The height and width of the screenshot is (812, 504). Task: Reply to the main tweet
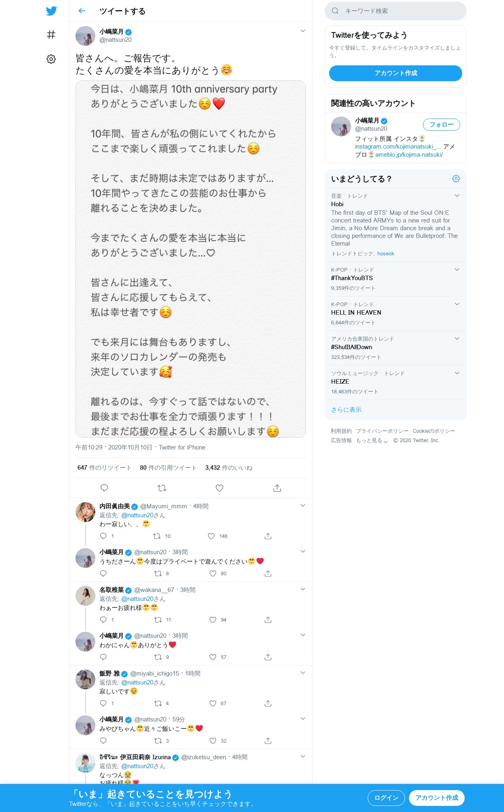[104, 488]
